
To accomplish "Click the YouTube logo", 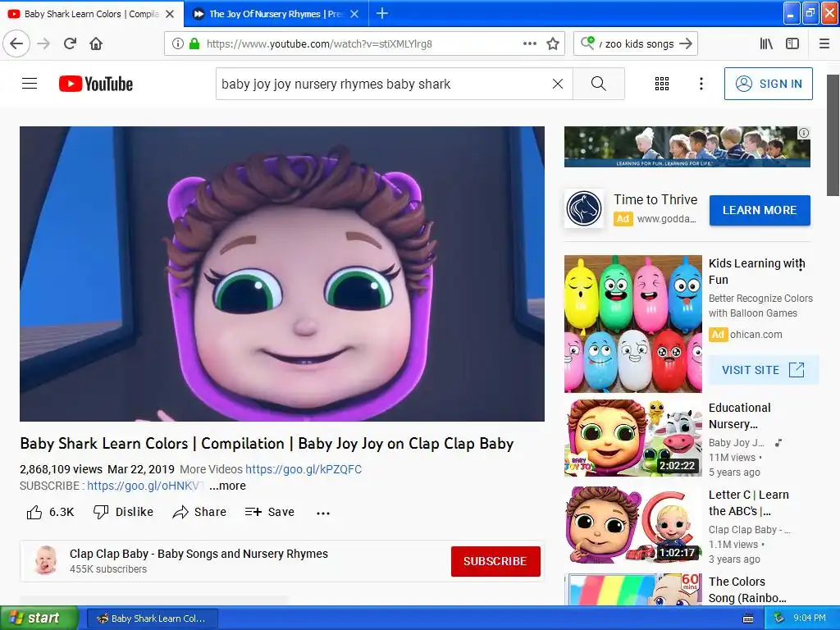I will click(96, 84).
